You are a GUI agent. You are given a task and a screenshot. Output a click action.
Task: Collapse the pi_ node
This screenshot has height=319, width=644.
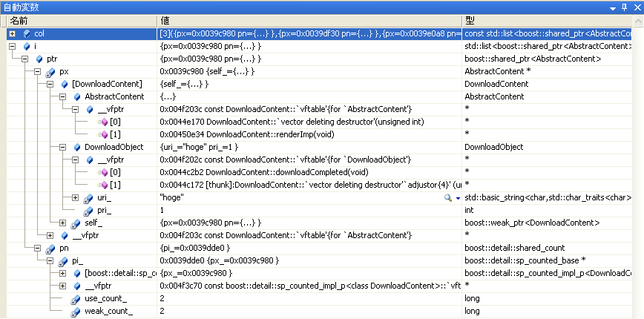50,260
